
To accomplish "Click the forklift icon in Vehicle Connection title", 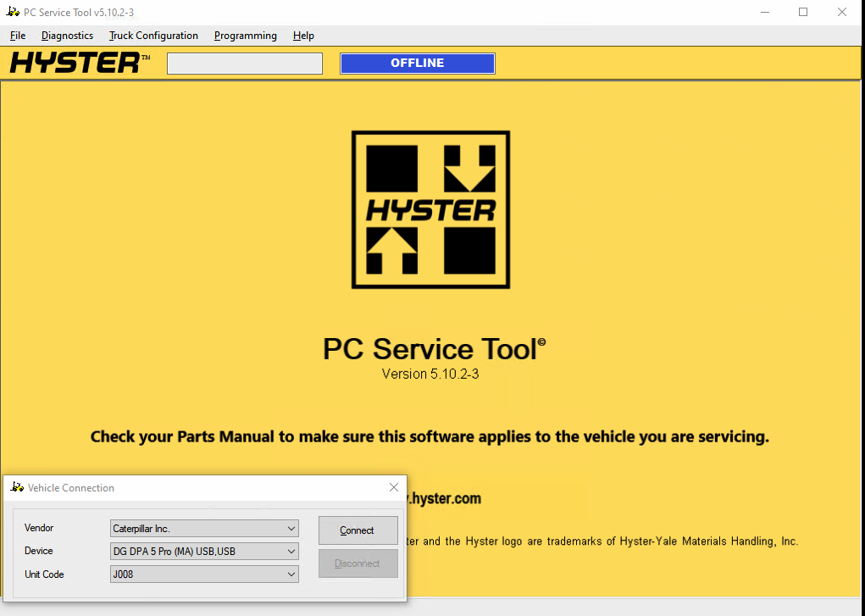I will pyautogui.click(x=17, y=487).
